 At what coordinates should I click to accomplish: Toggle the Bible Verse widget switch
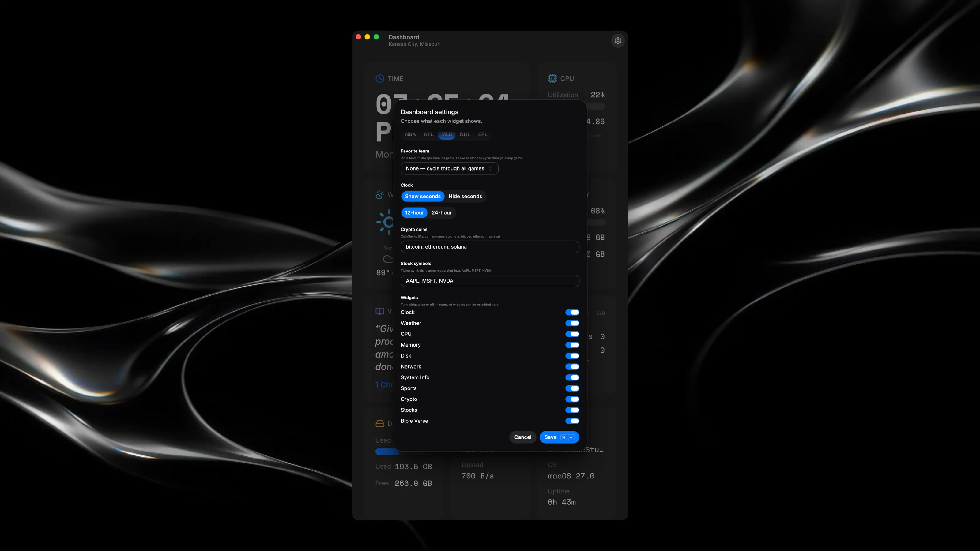coord(572,421)
